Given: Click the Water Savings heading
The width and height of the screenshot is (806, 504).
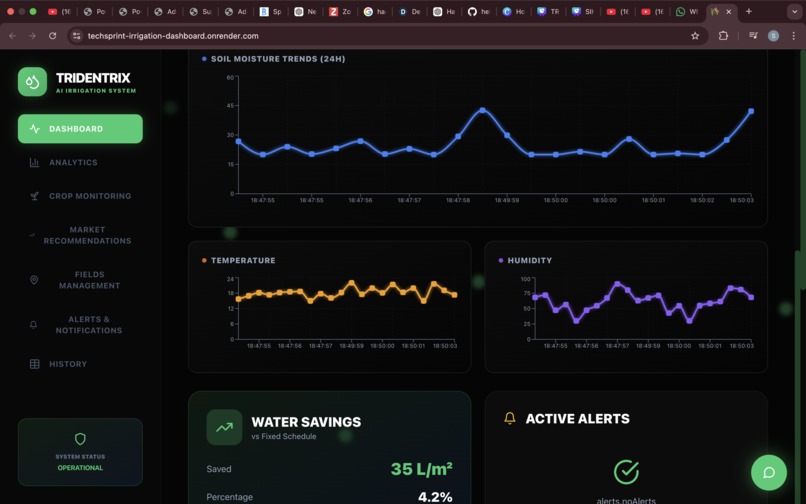Looking at the screenshot, I should [306, 422].
